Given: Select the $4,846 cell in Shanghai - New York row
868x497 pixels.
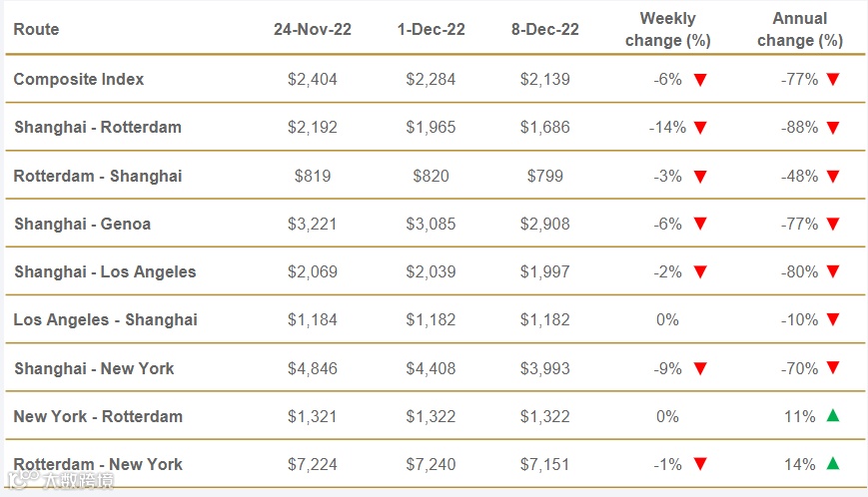Looking at the screenshot, I should tap(312, 368).
